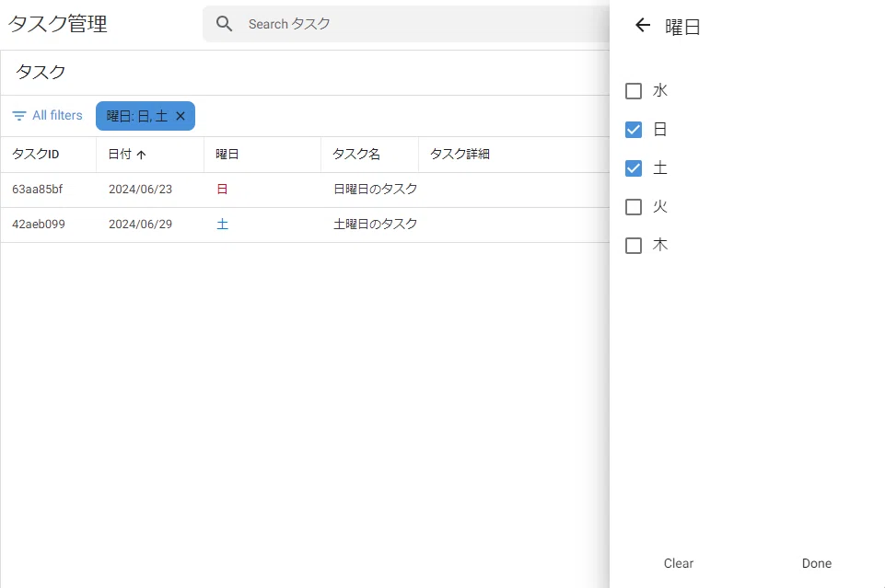Open the 曜日: 日, 土 filter chip
885x588 pixels.
136,116
